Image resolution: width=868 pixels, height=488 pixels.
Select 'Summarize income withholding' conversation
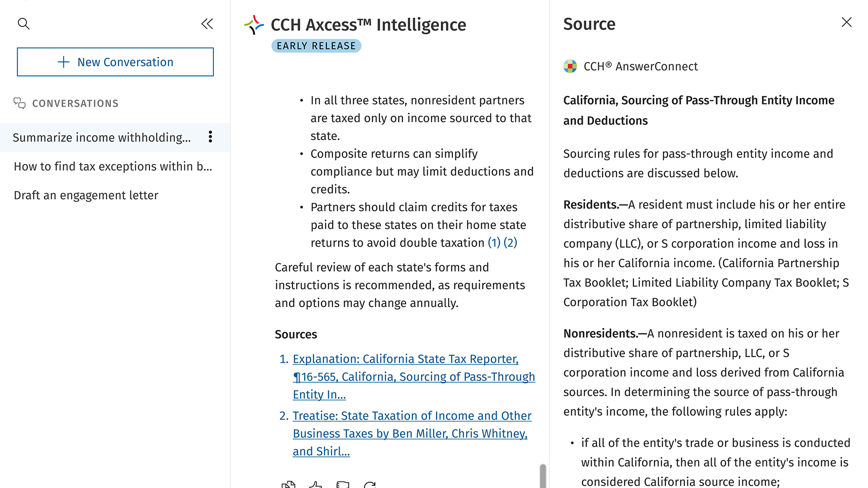pos(102,137)
